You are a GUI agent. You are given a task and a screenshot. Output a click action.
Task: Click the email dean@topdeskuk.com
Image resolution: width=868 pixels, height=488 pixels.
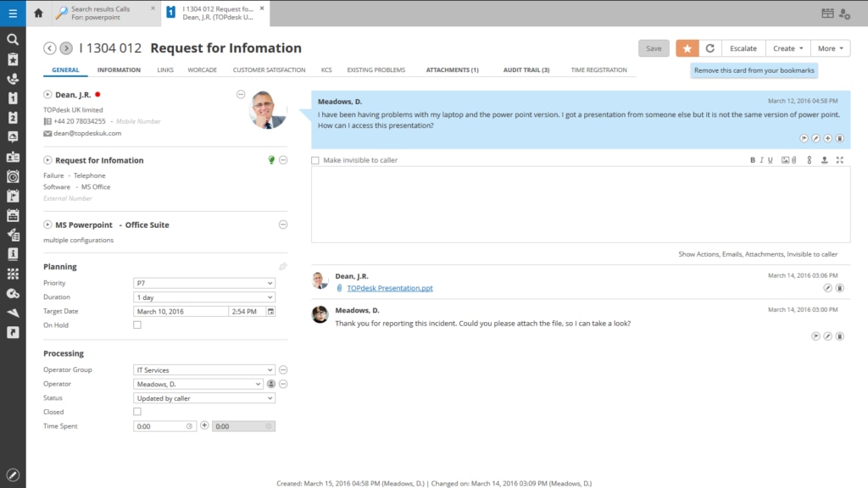pos(87,133)
